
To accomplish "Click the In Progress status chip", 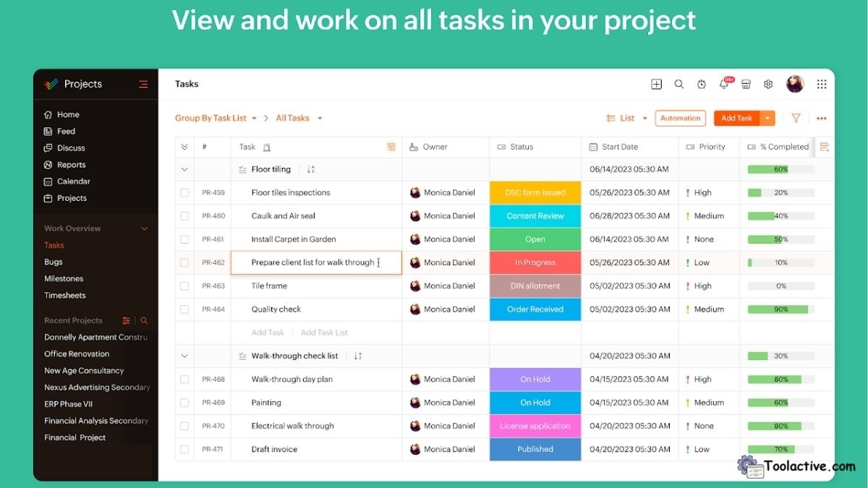I will 535,262.
